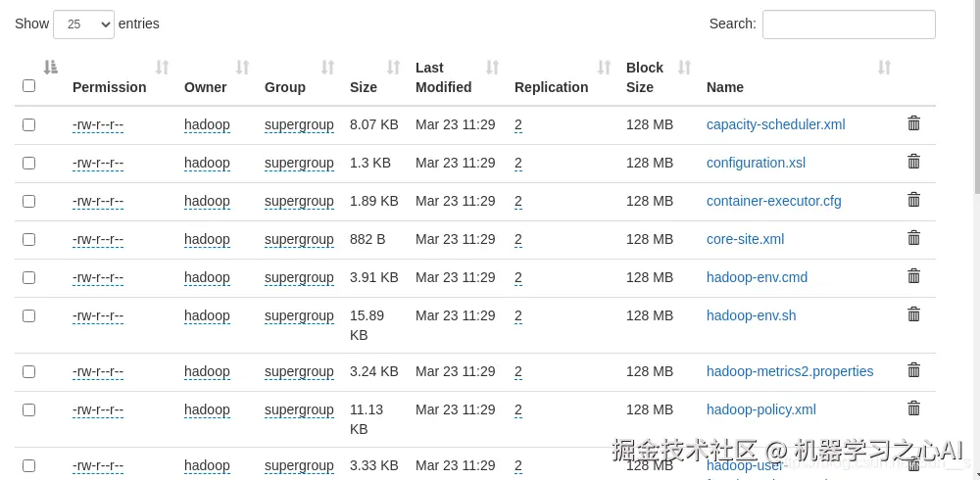Open the hadoop-metrics2.properties file link

click(x=790, y=371)
